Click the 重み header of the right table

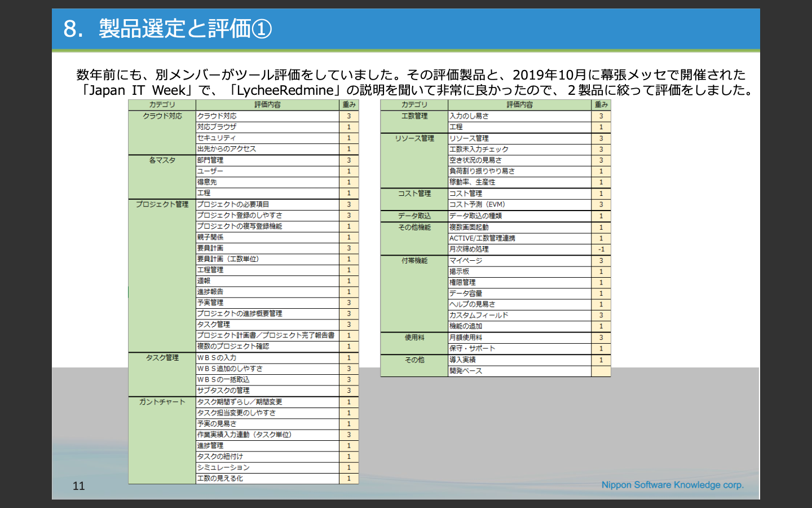point(601,105)
